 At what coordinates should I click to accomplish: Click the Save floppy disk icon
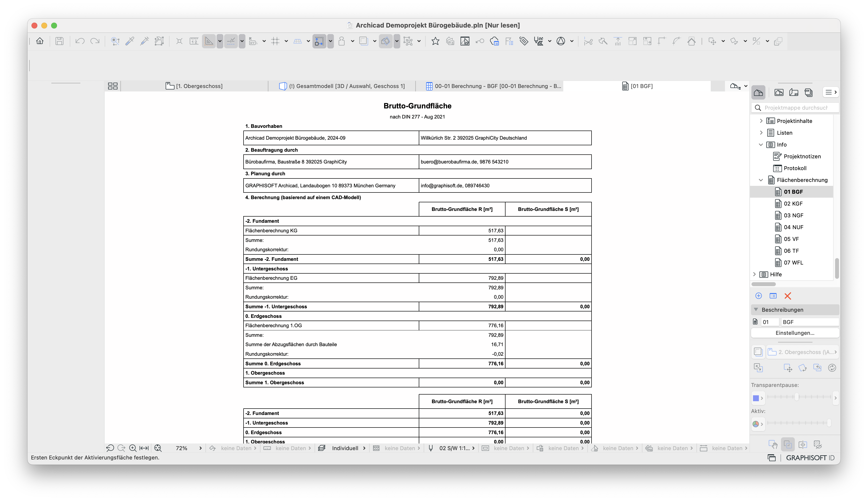pyautogui.click(x=59, y=41)
